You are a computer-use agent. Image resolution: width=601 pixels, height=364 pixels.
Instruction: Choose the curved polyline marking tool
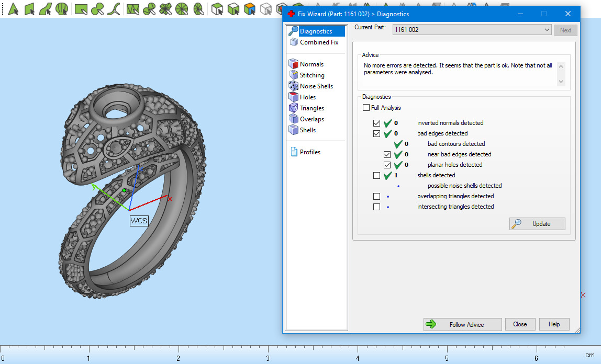pyautogui.click(x=114, y=9)
